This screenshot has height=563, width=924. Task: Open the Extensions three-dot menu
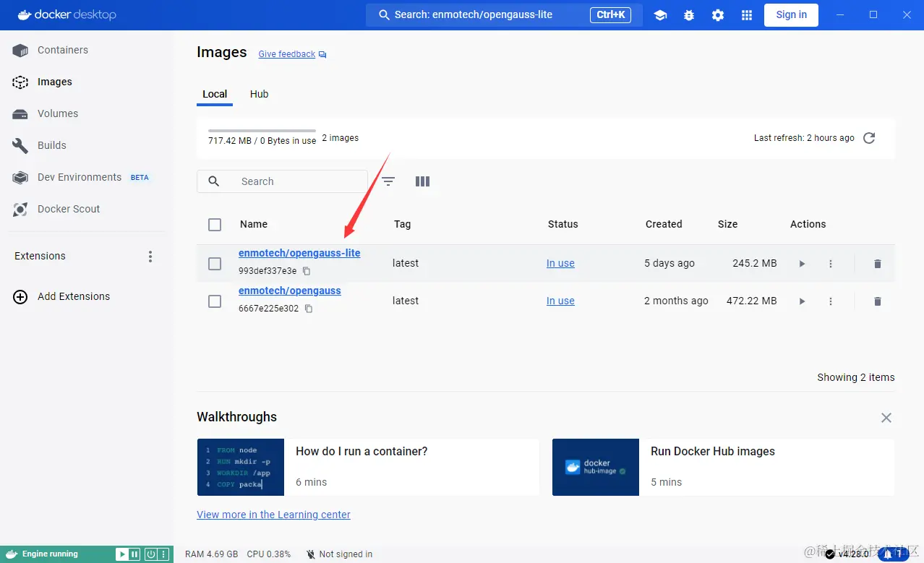coord(150,257)
